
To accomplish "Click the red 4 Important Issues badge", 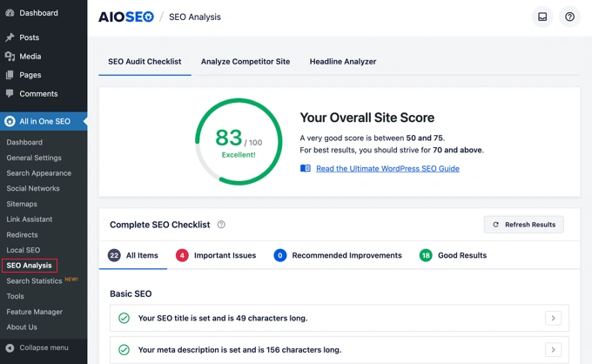I will coord(182,255).
